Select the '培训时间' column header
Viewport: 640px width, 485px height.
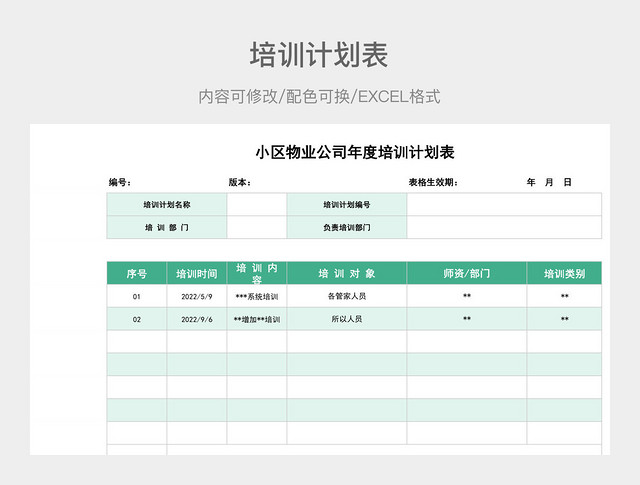click(197, 273)
